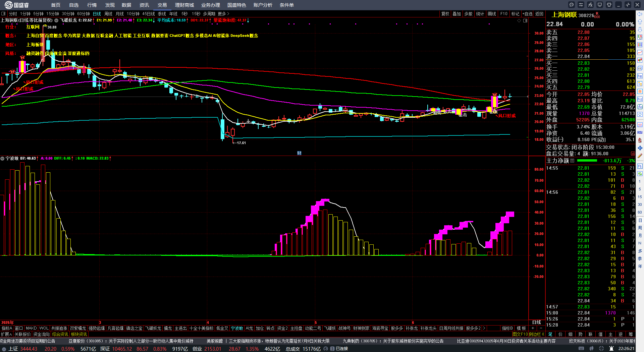The width and height of the screenshot is (644, 352).
Task: Open the orange document icon in sidebar
Action: coord(640,92)
